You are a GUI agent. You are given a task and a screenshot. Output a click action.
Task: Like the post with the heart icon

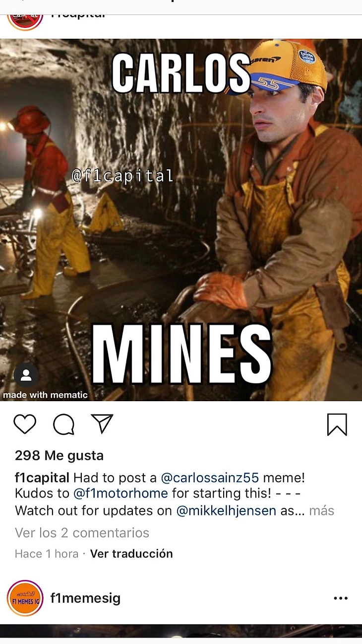click(25, 425)
